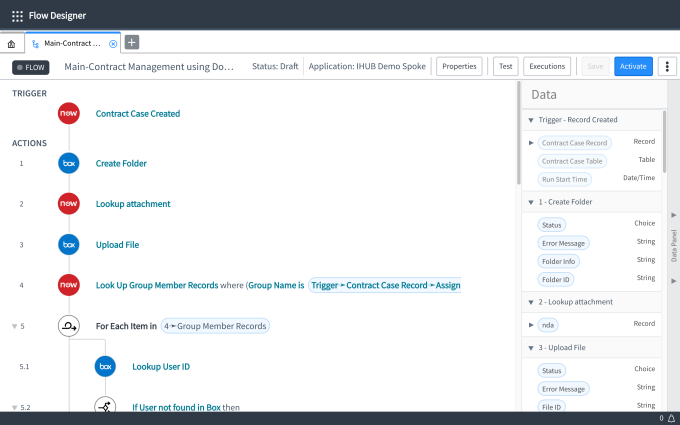Image resolution: width=680 pixels, height=425 pixels.
Task: Click the Box icon for Upload File
Action: click(x=69, y=244)
